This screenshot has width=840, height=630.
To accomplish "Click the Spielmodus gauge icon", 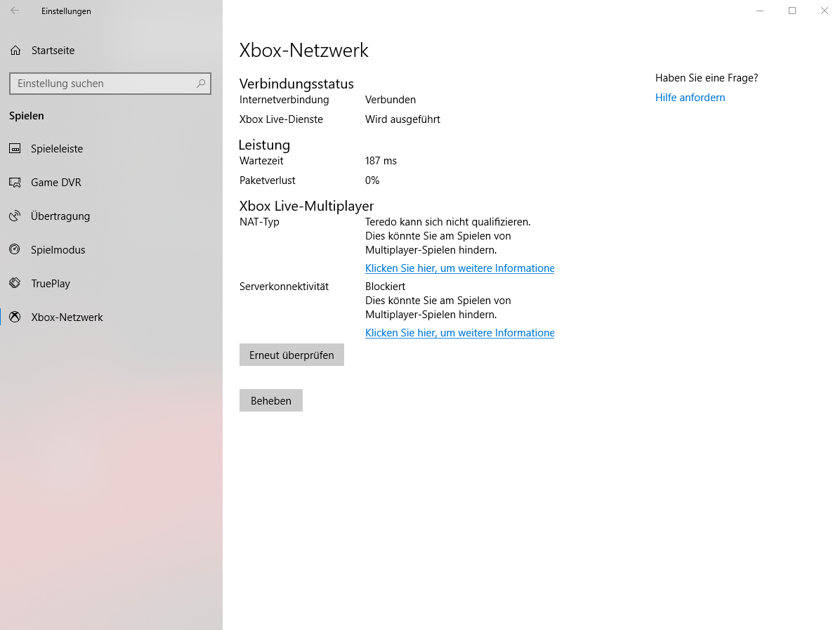I will pos(15,249).
